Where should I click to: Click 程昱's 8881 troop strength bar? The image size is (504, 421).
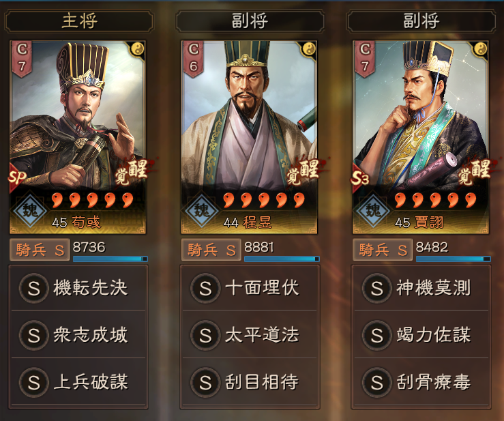click(282, 259)
